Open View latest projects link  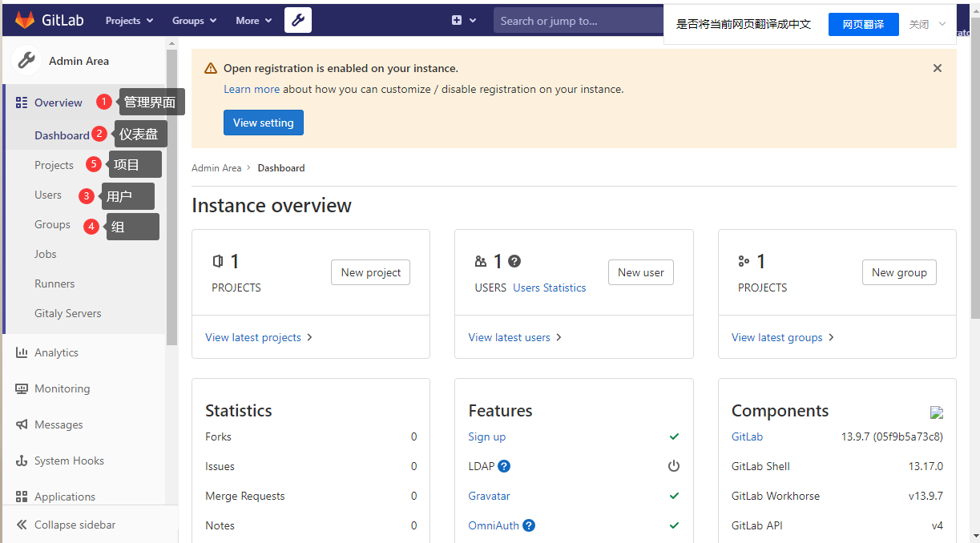pos(259,337)
